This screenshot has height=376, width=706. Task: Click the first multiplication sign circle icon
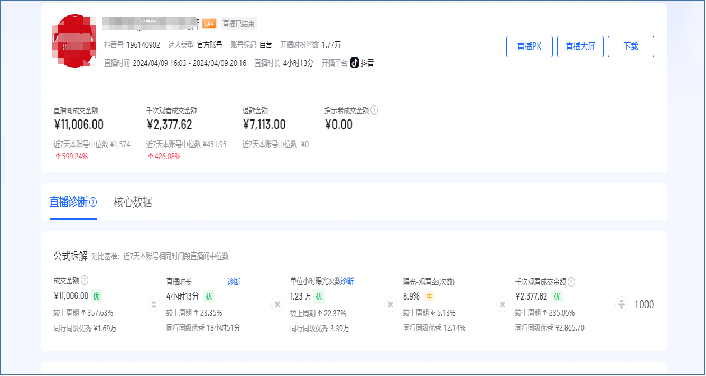[277, 305]
